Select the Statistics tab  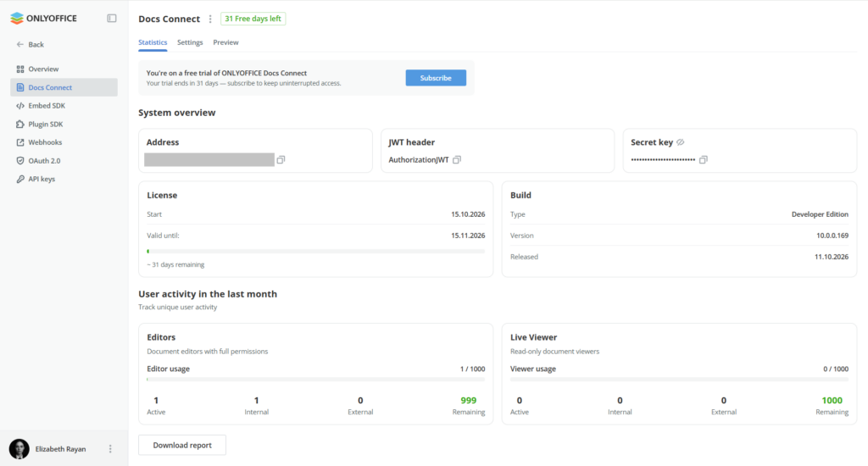(x=153, y=42)
